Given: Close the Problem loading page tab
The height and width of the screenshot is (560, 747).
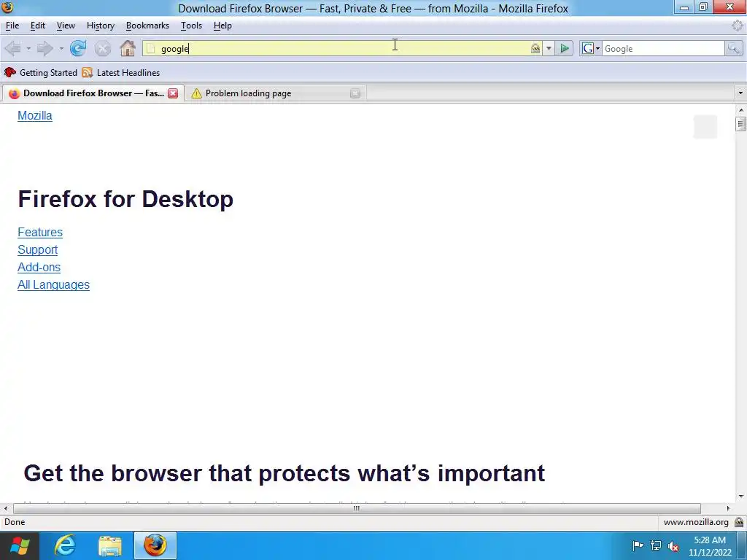Looking at the screenshot, I should (x=355, y=93).
